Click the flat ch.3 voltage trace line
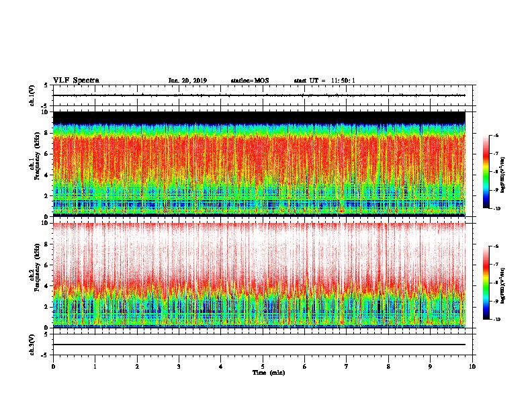Image resolution: width=532 pixels, height=411 pixels. pos(259,345)
